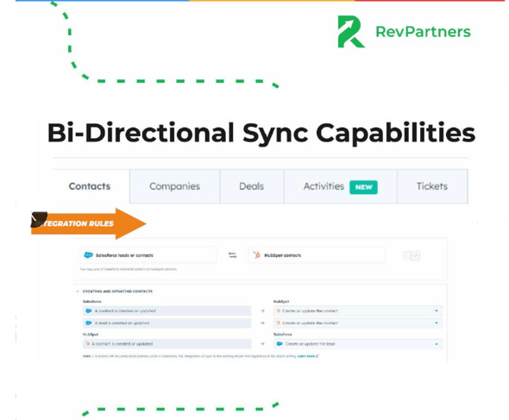Open second 'Create or update the contact' dropdown
This screenshot has width=509, height=420.
coord(357,323)
